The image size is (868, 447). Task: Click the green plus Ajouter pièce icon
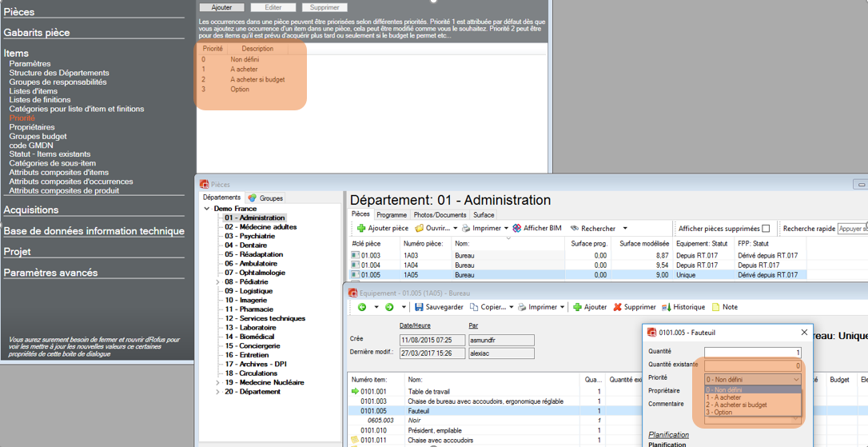361,228
